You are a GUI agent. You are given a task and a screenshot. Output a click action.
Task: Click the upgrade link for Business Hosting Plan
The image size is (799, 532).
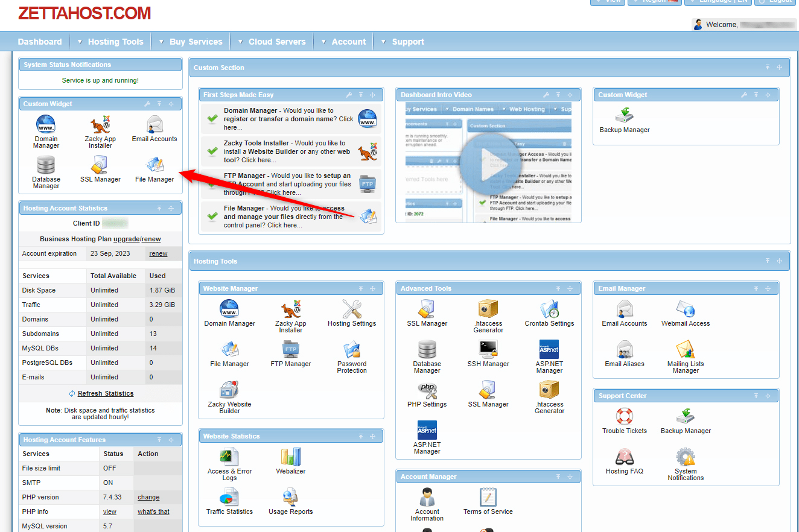click(126, 239)
